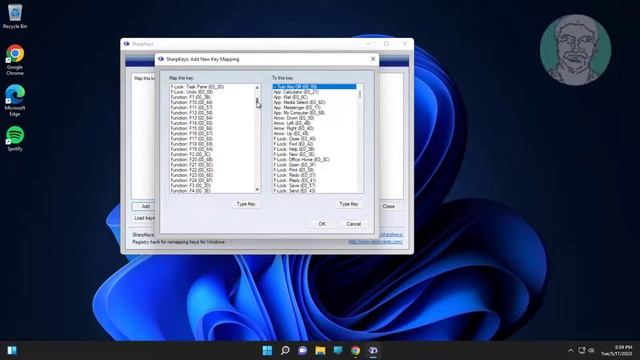Open the top website link in SharpKeys window

[x=391, y=235]
